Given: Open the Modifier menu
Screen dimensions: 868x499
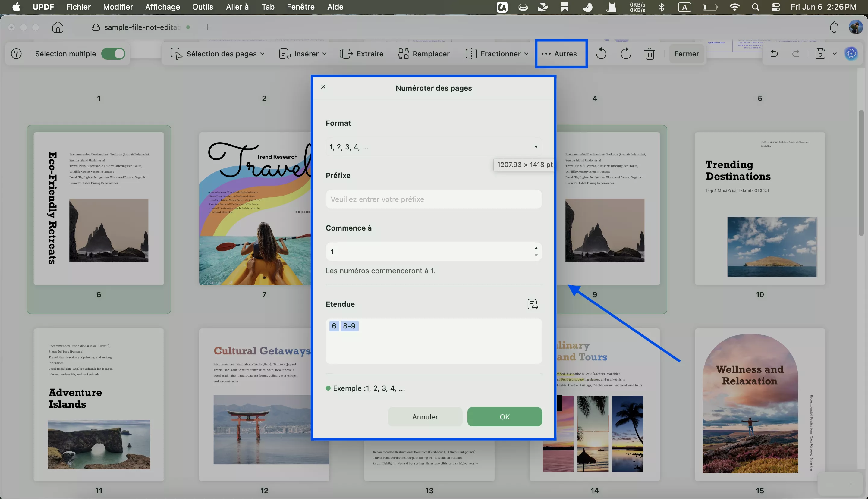Looking at the screenshot, I should coord(118,7).
